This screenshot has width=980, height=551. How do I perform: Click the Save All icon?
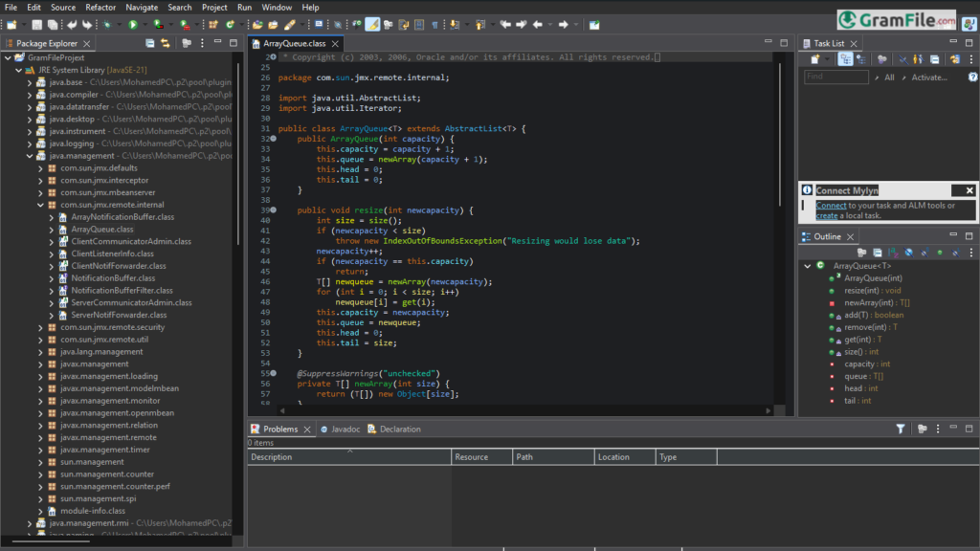(x=53, y=25)
